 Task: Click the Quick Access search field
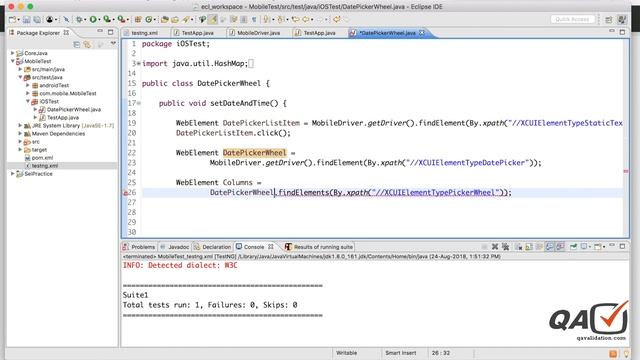click(572, 19)
